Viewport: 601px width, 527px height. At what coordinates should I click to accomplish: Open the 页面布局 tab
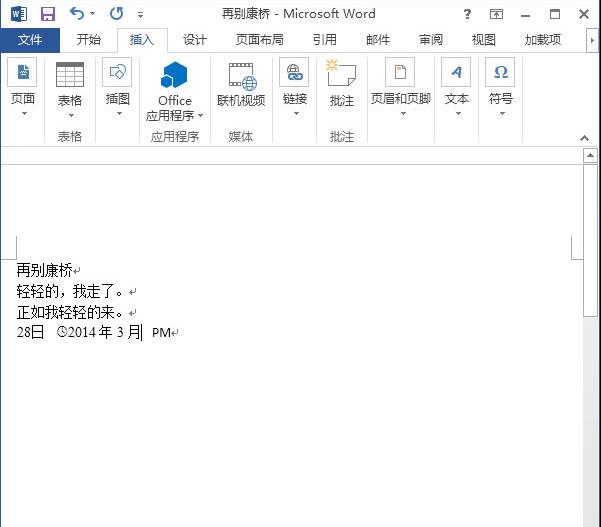coord(259,40)
